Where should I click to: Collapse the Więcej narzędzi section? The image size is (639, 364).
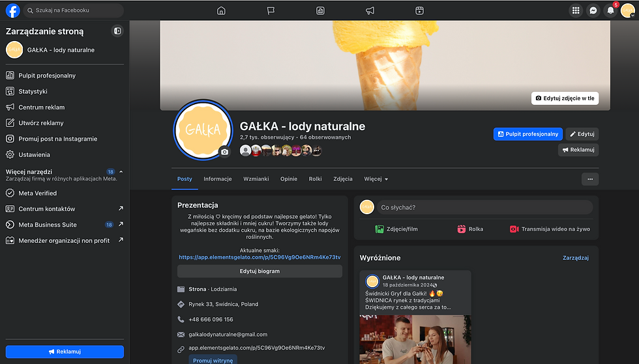tap(121, 172)
